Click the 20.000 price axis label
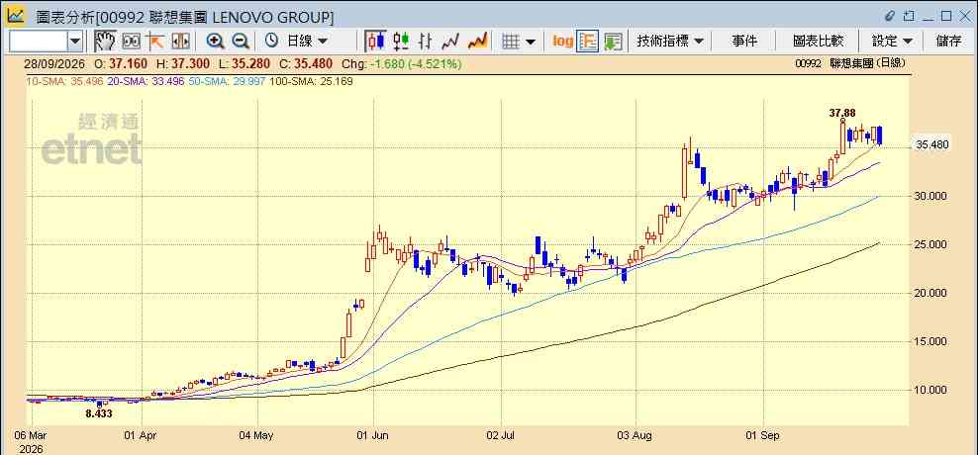The height and width of the screenshot is (455, 980). (x=931, y=293)
